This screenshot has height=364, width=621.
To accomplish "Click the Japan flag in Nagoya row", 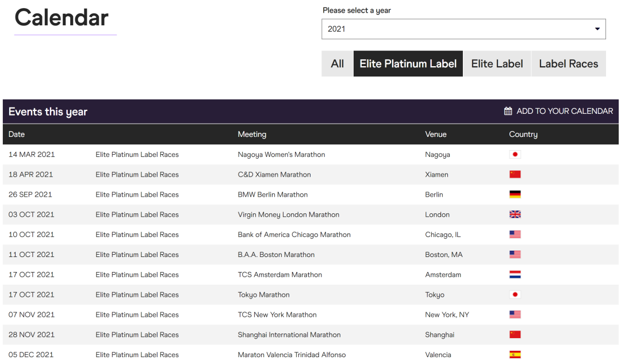I will point(515,154).
